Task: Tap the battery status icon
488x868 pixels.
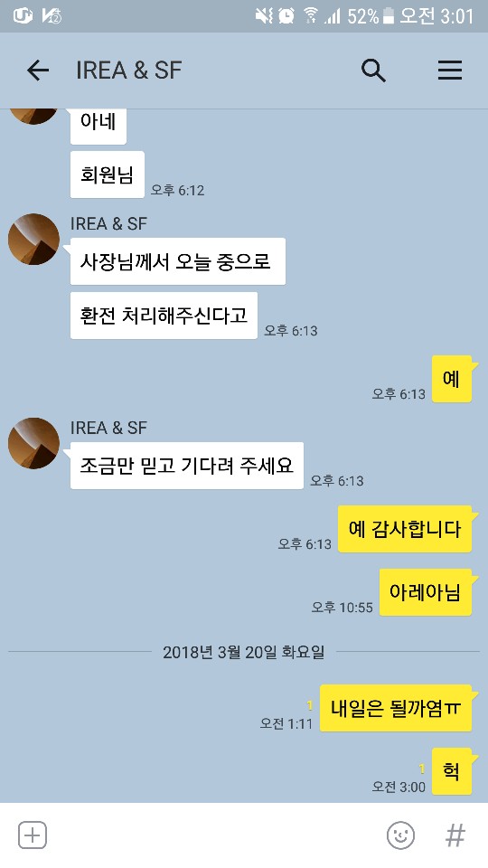Action: point(389,16)
